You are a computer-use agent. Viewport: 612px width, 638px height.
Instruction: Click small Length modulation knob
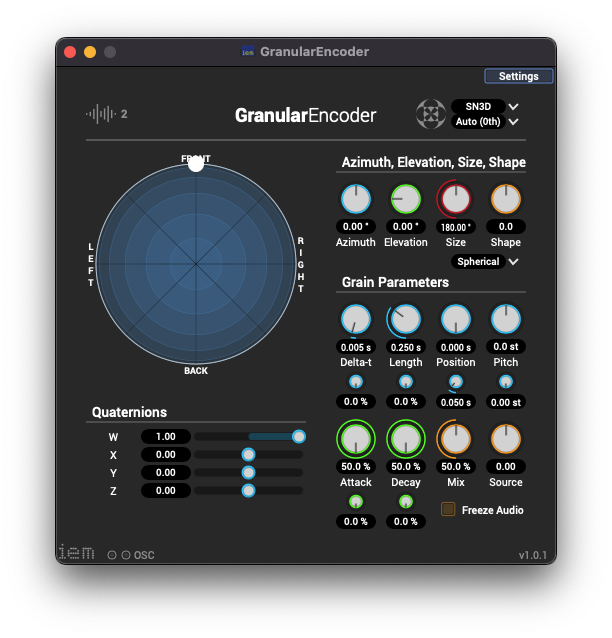(x=406, y=382)
